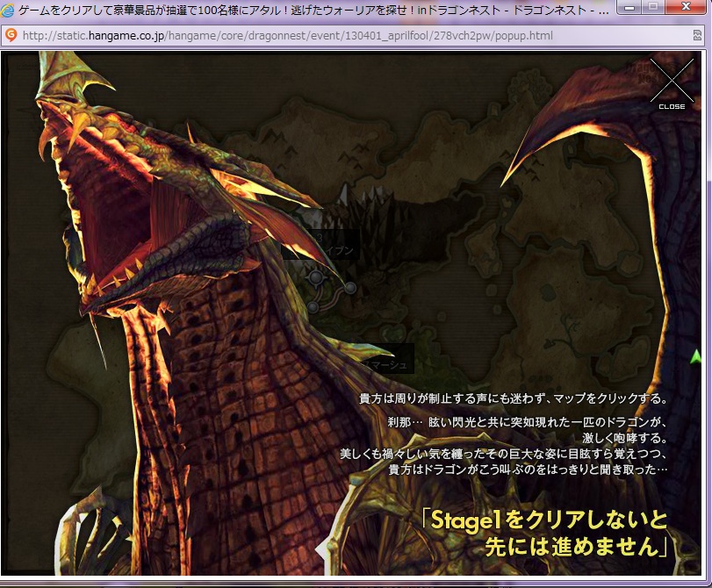The image size is (712, 588).
Task: Maximize the popup browser window
Action: pyautogui.click(x=653, y=7)
